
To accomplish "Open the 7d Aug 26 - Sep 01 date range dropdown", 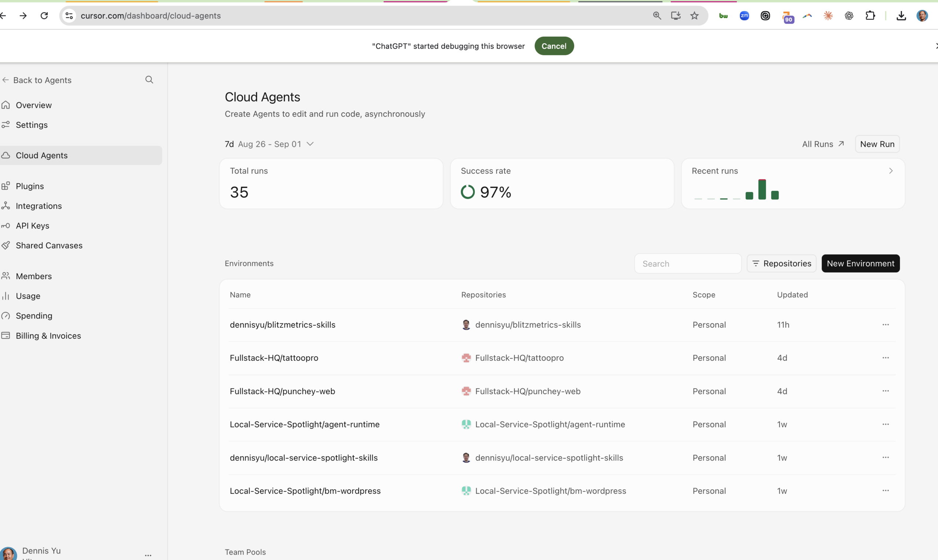I will pyautogui.click(x=269, y=144).
